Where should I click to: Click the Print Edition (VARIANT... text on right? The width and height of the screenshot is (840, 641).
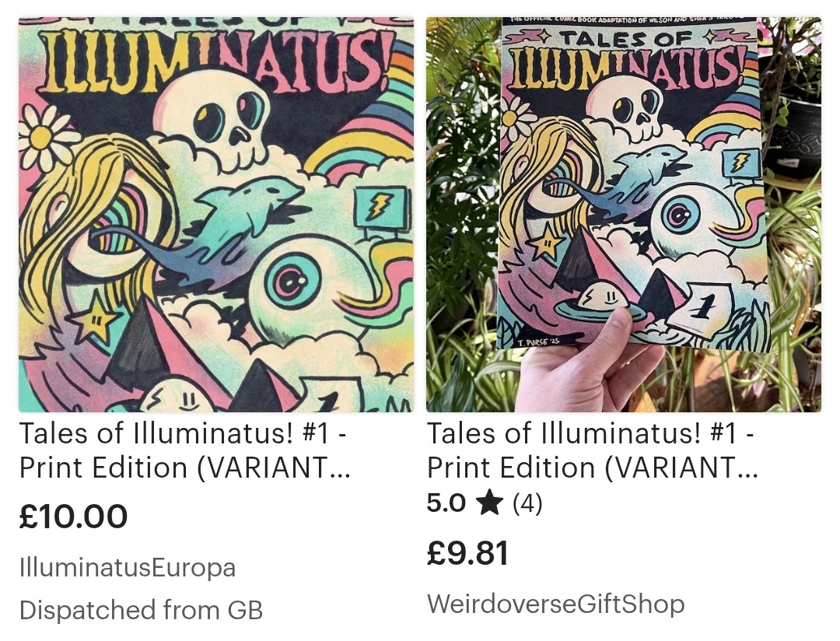coord(593,468)
